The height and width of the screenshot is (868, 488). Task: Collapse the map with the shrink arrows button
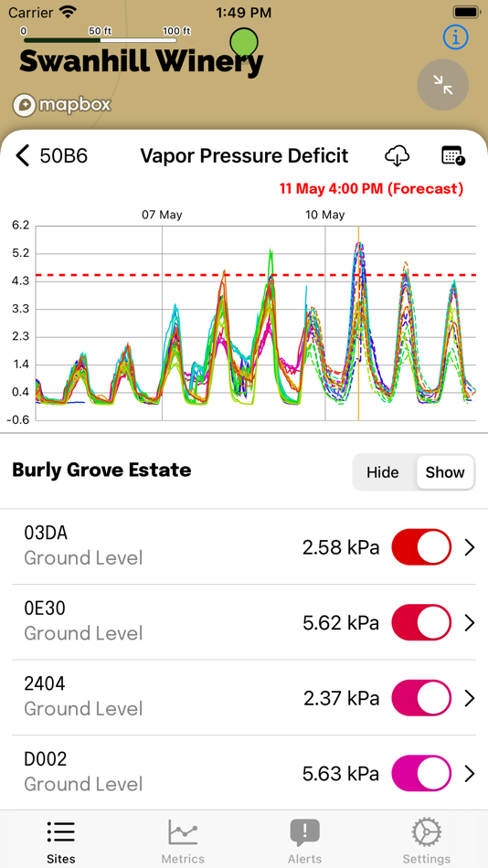pos(442,85)
